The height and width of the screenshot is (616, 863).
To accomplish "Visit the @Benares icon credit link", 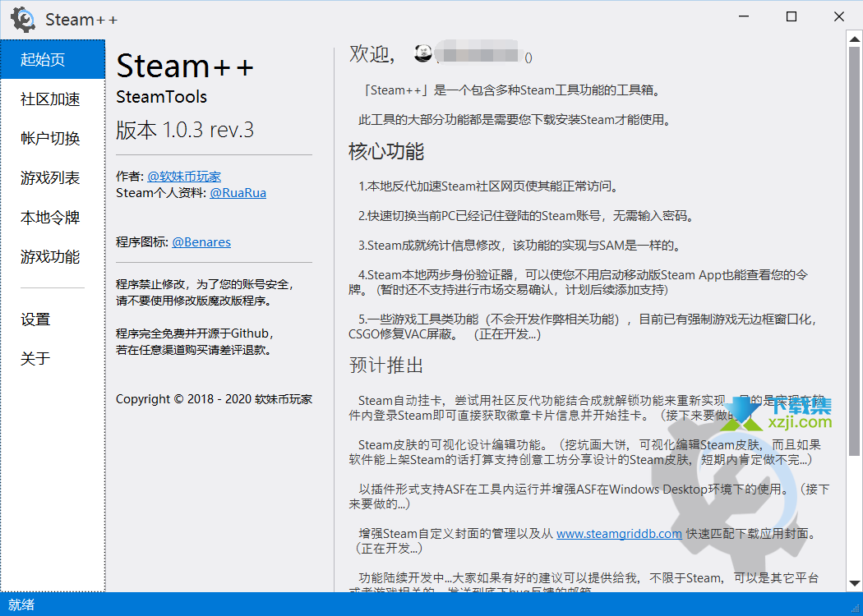I will click(201, 242).
